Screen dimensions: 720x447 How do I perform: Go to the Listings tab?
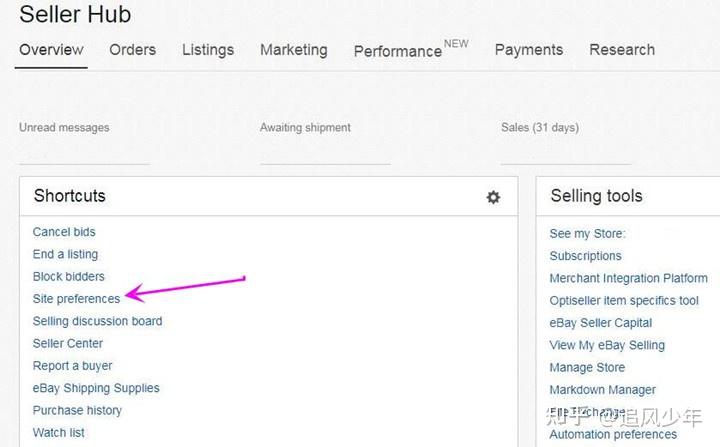(208, 50)
